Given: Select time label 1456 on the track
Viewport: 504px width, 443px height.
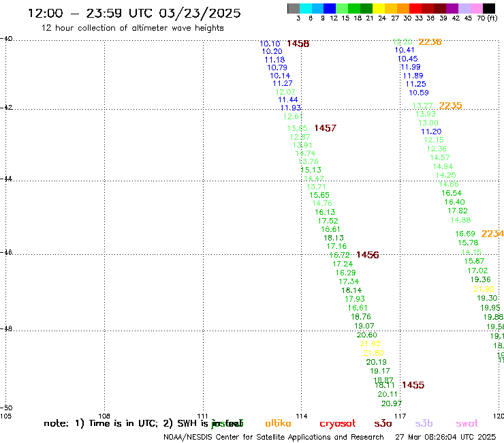Looking at the screenshot, I should 367,255.
